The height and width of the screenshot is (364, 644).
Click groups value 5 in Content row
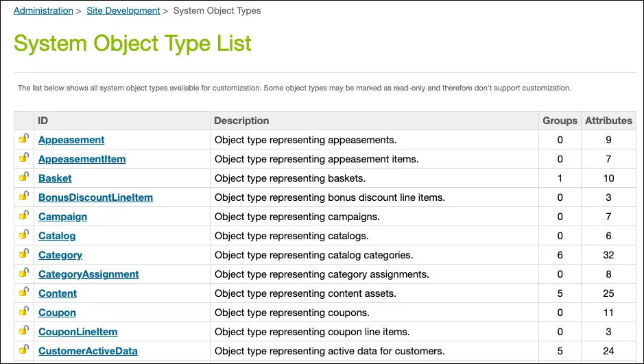tap(560, 293)
